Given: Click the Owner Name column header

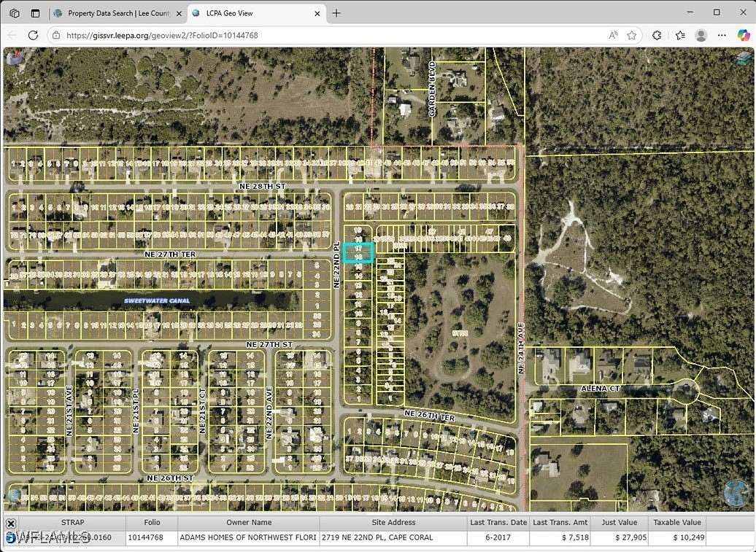Looking at the screenshot, I should 249,522.
